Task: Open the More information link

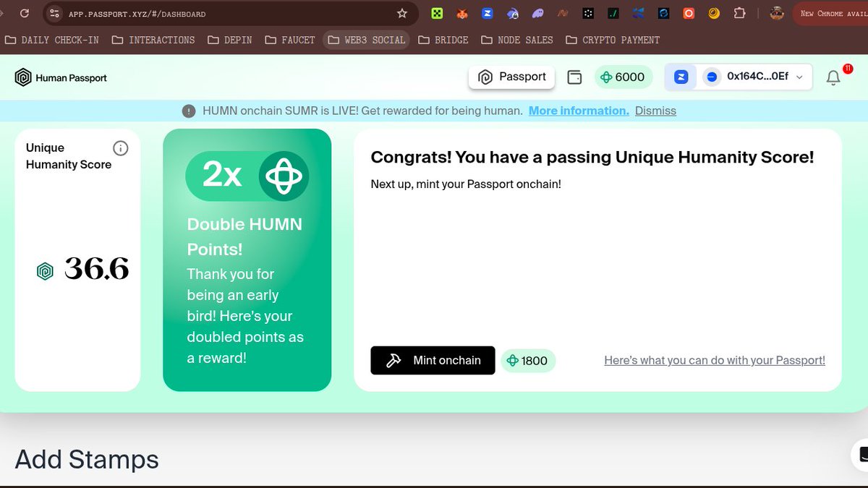Action: (x=579, y=111)
